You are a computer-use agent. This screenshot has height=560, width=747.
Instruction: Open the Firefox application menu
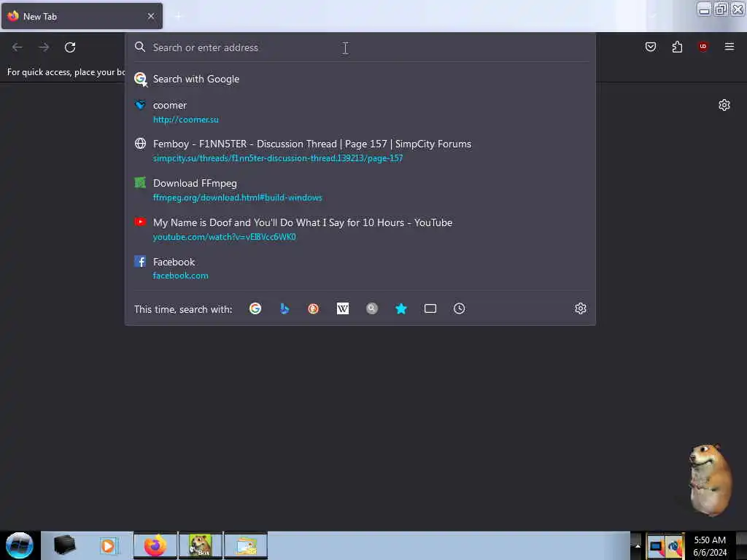click(729, 47)
